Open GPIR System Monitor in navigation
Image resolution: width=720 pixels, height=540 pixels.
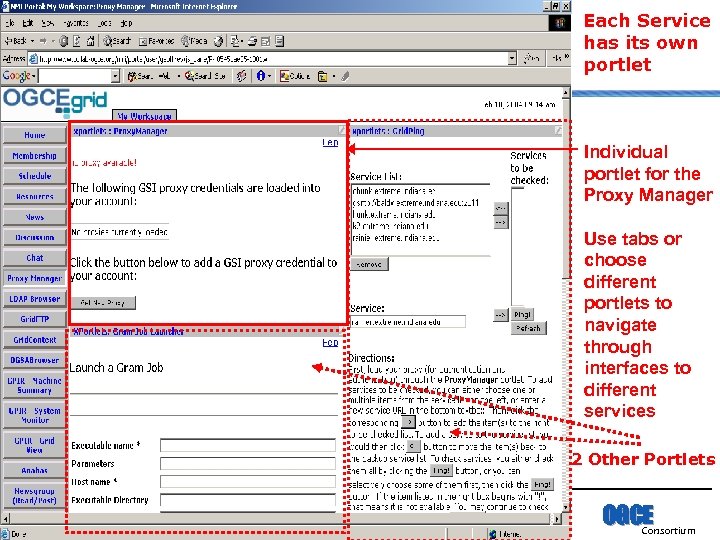point(34,415)
